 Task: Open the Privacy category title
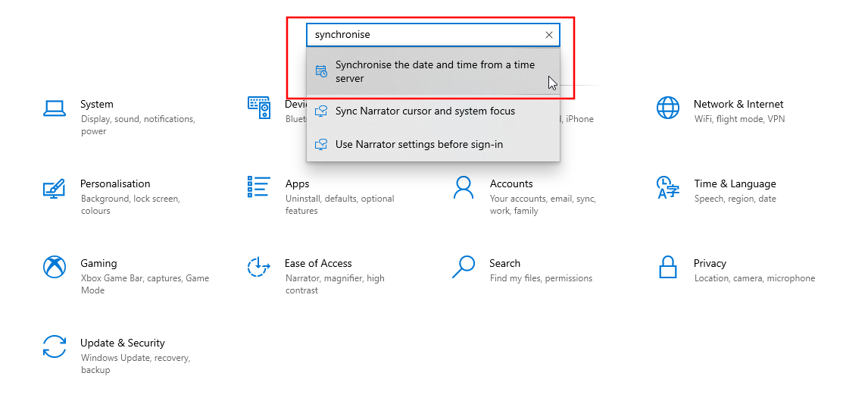coord(710,264)
